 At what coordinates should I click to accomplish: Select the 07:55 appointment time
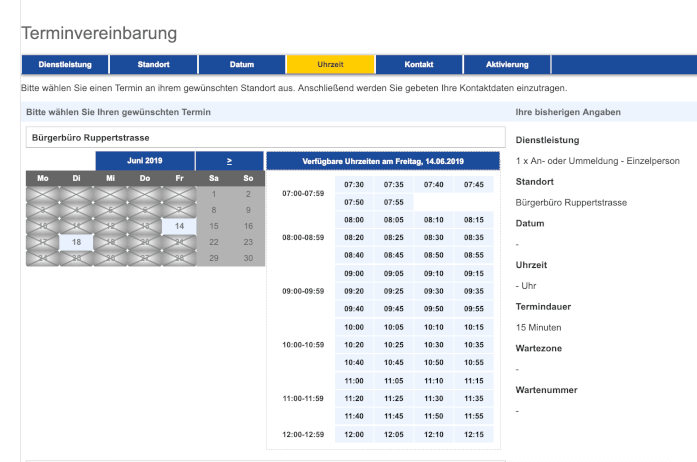click(394, 202)
